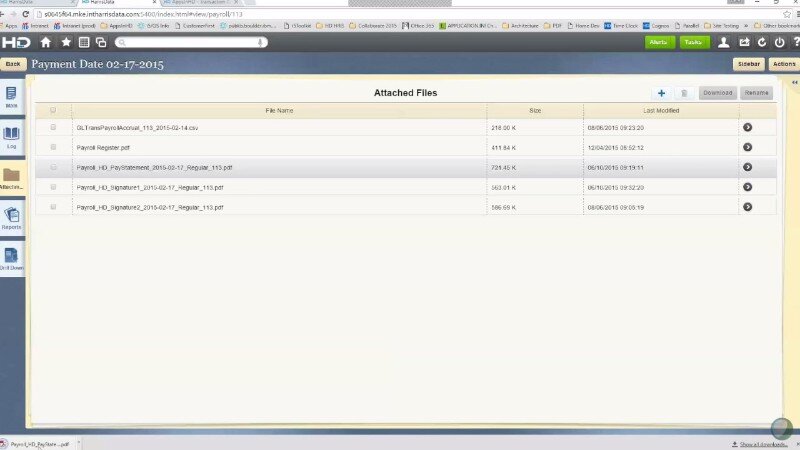Screen dimensions: 800x450
Task: Open the green Tasks menu
Action: (694, 42)
